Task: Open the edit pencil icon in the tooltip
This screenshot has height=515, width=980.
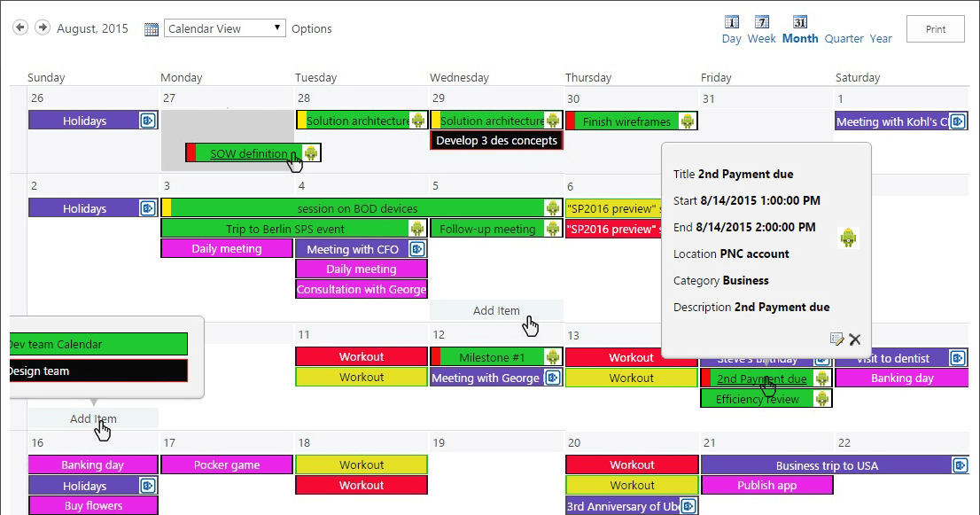Action: [836, 338]
